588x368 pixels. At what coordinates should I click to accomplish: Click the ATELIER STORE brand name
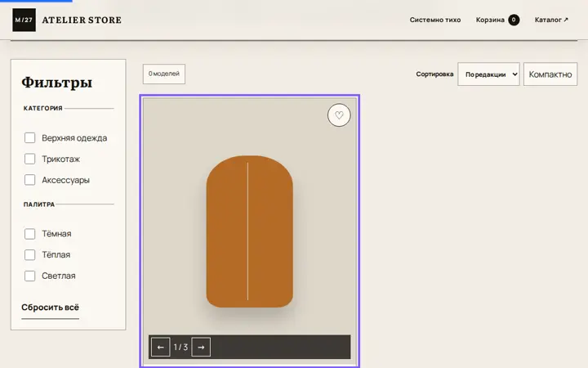coord(82,20)
